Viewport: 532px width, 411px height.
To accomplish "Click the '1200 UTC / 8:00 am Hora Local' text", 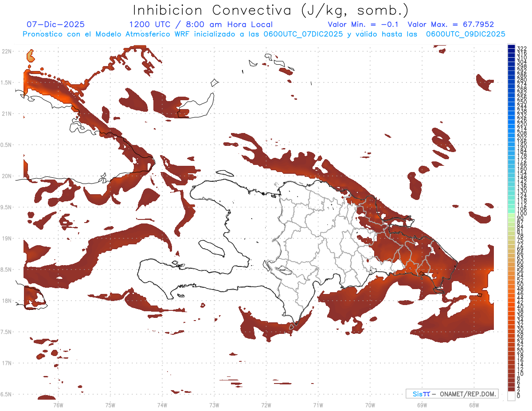I will pos(201,24).
